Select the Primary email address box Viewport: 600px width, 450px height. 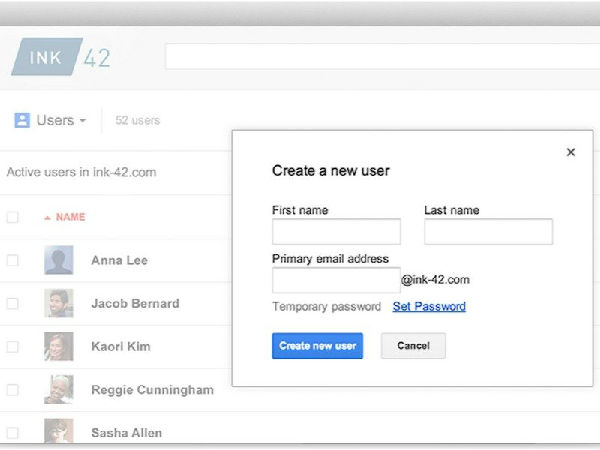tap(336, 280)
